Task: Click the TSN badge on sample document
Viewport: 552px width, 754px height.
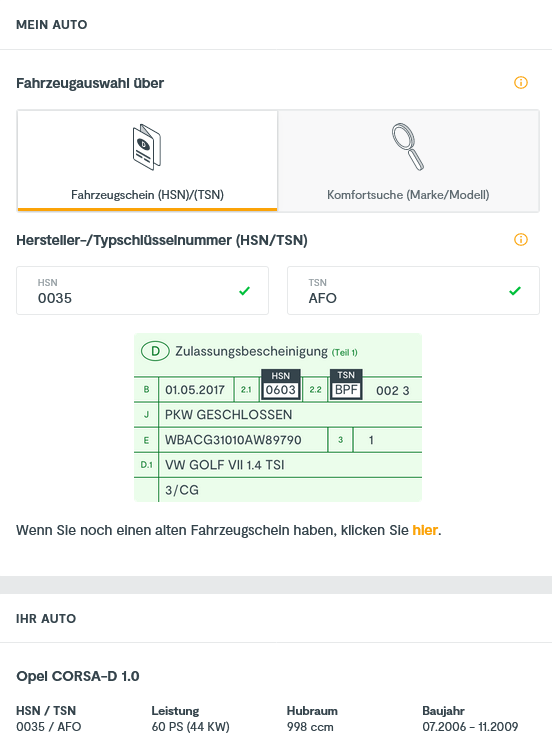Action: (346, 384)
